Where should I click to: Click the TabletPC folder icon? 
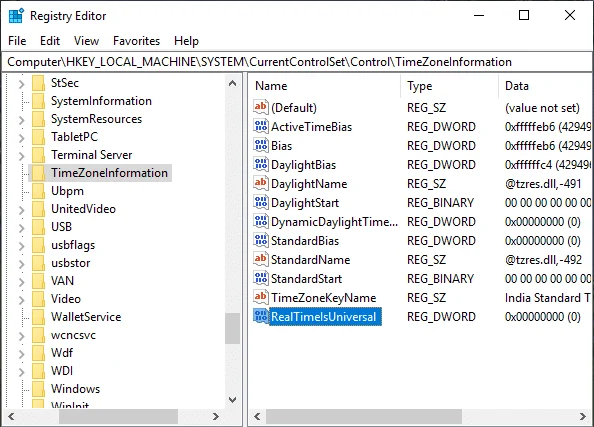pyautogui.click(x=38, y=137)
